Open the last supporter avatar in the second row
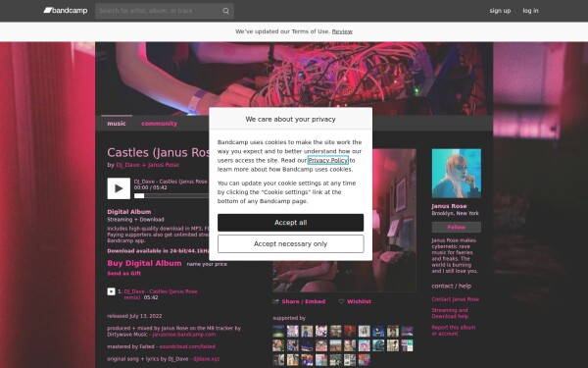The height and width of the screenshot is (368, 588). pos(407,345)
